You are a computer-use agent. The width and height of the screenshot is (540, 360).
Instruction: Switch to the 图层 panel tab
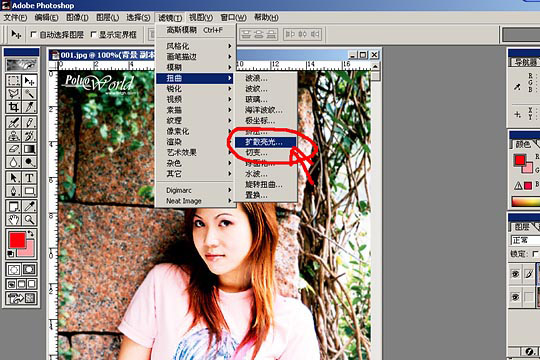pyautogui.click(x=522, y=227)
